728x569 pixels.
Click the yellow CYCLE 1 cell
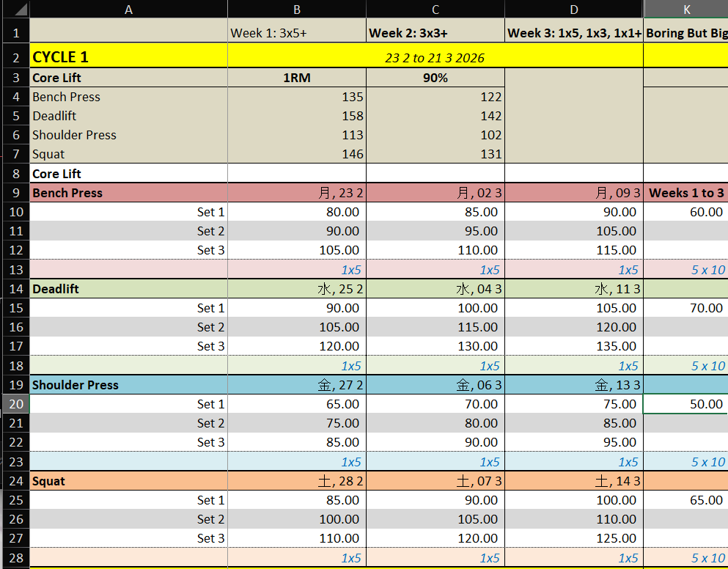tap(128, 57)
